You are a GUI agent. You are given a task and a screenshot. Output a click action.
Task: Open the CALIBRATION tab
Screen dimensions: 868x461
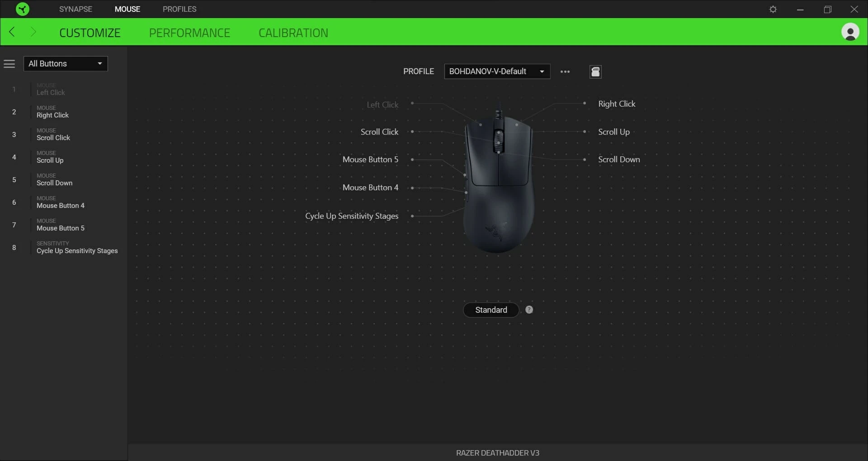[293, 33]
